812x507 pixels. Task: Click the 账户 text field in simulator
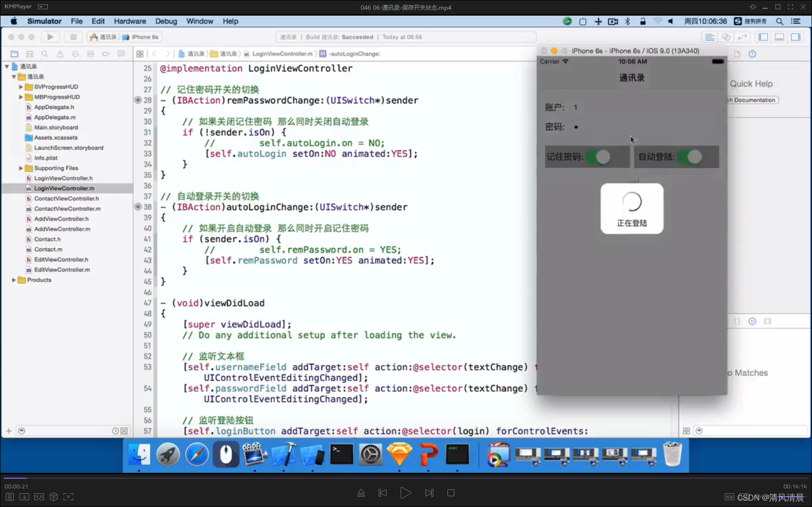pyautogui.click(x=644, y=107)
